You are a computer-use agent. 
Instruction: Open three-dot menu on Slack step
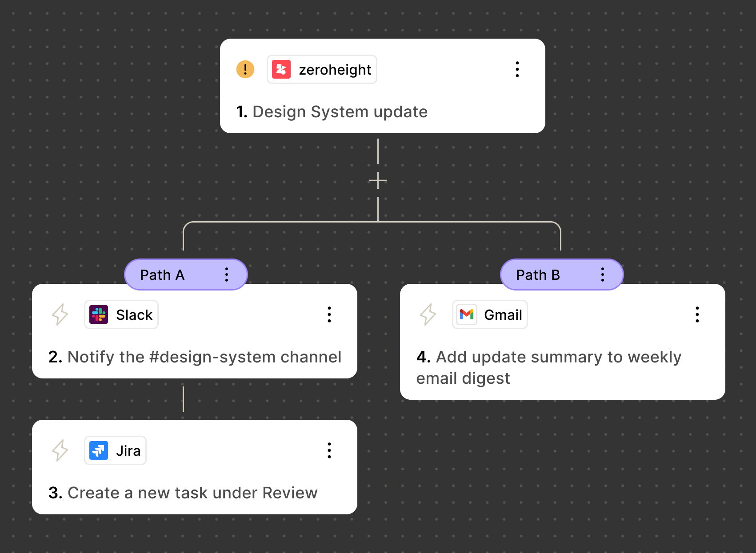click(x=329, y=314)
